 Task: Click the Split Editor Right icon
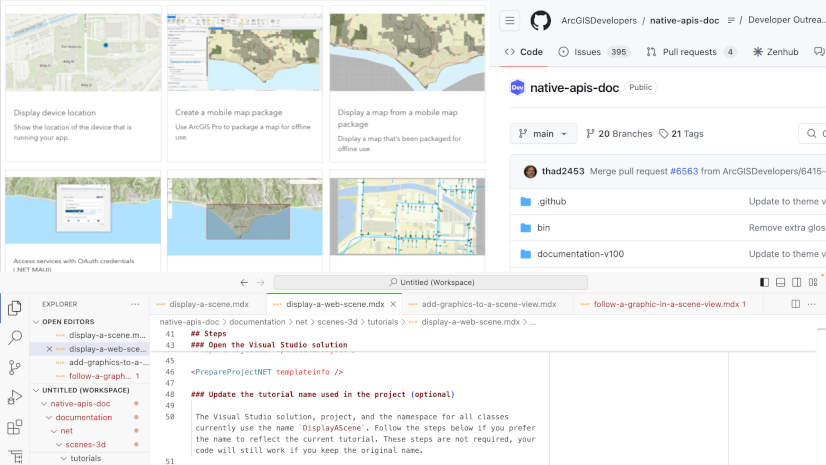pos(795,304)
